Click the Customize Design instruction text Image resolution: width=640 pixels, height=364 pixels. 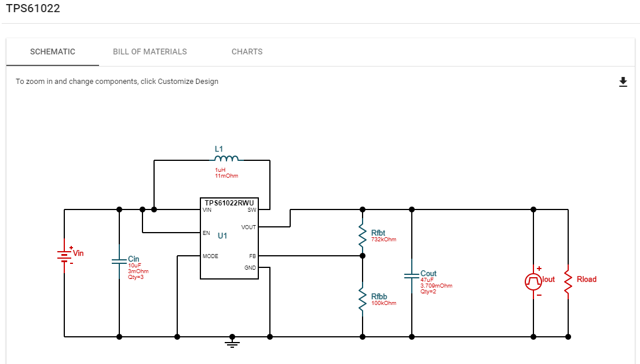tap(117, 82)
